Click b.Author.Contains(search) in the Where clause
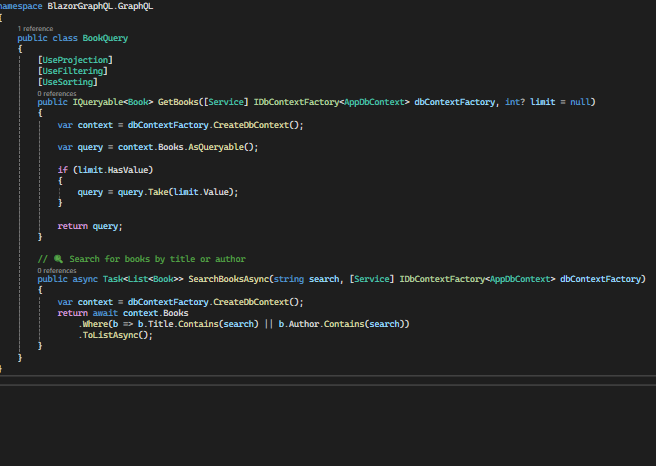Screen dimensions: 656x466 tap(341, 324)
